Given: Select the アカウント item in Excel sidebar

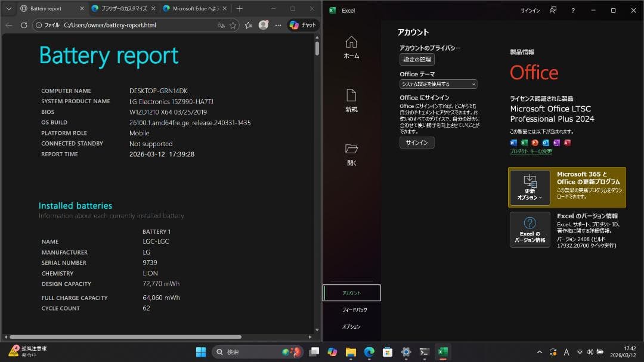Looking at the screenshot, I should point(352,293).
